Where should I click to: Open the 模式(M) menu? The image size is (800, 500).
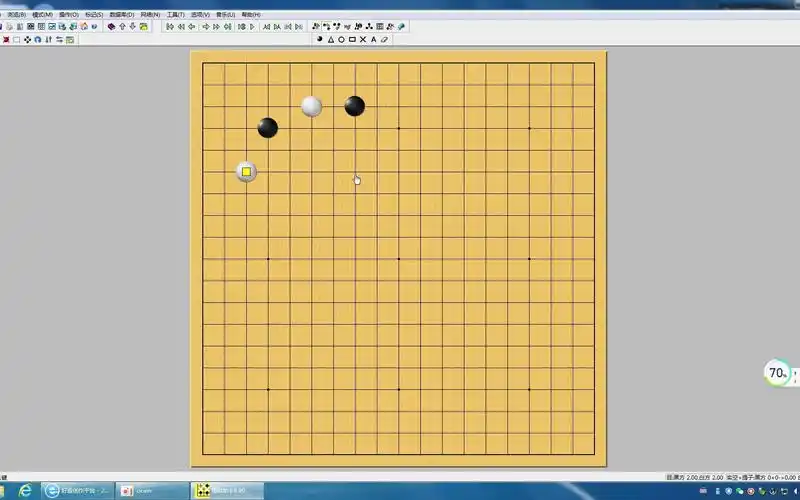tap(42, 15)
